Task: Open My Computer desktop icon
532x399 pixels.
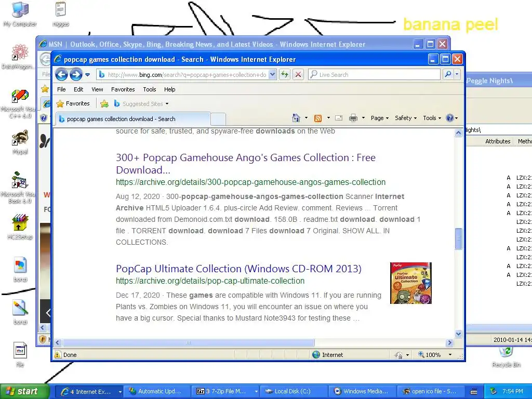Action: 20,14
